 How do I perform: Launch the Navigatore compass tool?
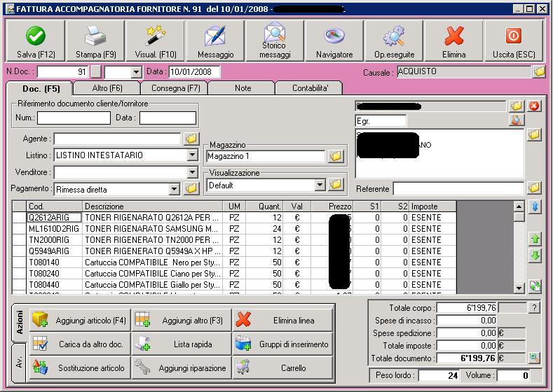point(334,41)
